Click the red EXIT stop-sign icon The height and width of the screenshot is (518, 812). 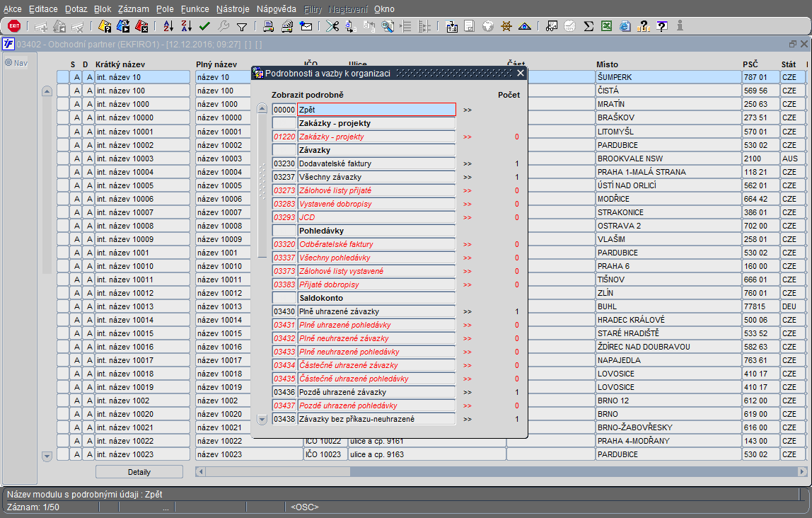14,26
